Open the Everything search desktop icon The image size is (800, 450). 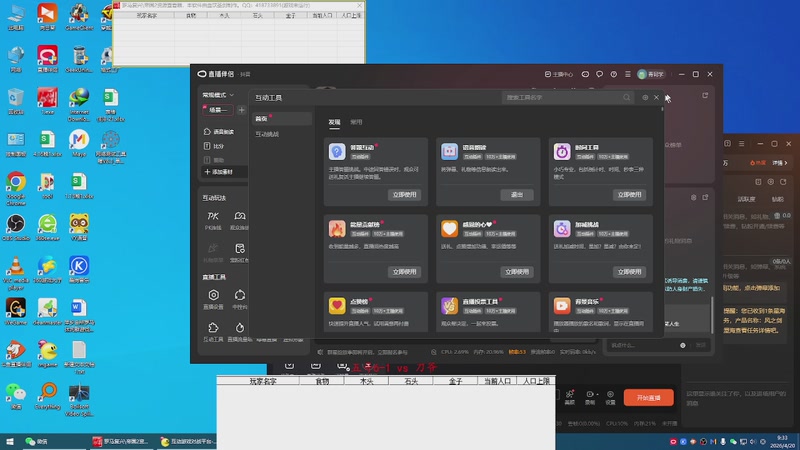click(x=48, y=396)
